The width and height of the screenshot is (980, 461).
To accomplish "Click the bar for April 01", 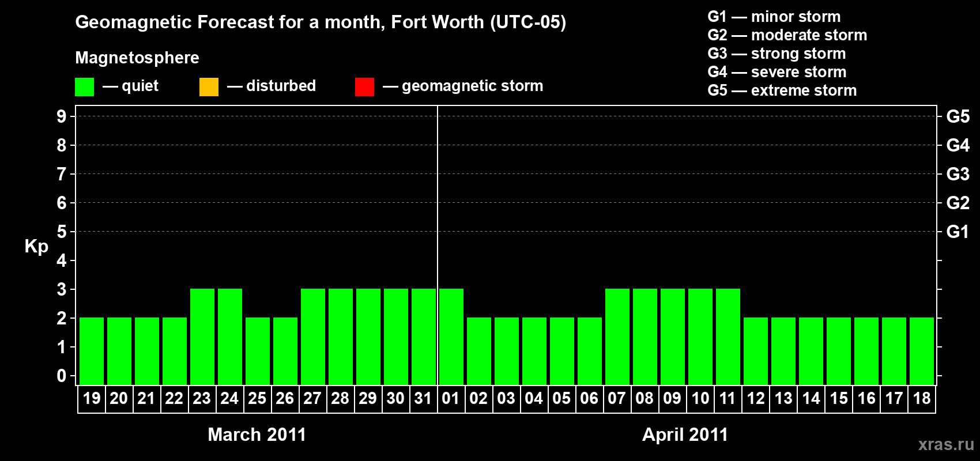I will [x=451, y=337].
